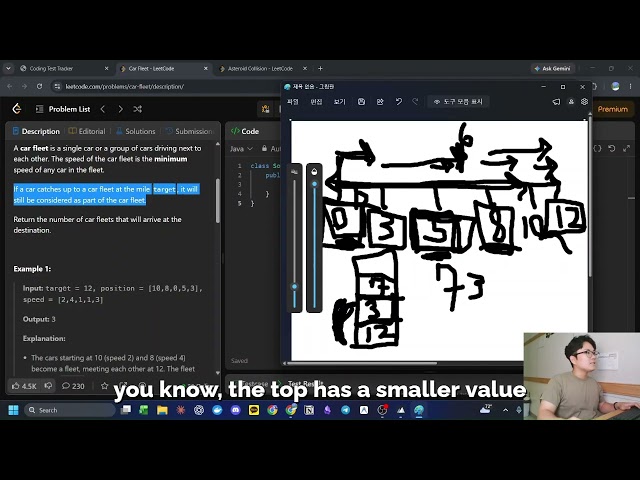Open the Submissions tab
Screen dimensions: 640x480
point(189,131)
